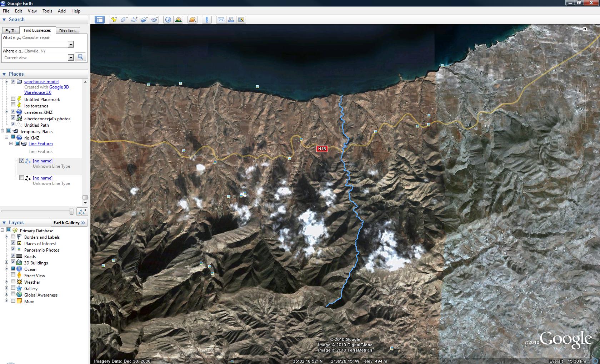
Task: Click the Add Placemark pushpin icon
Action: tap(114, 20)
